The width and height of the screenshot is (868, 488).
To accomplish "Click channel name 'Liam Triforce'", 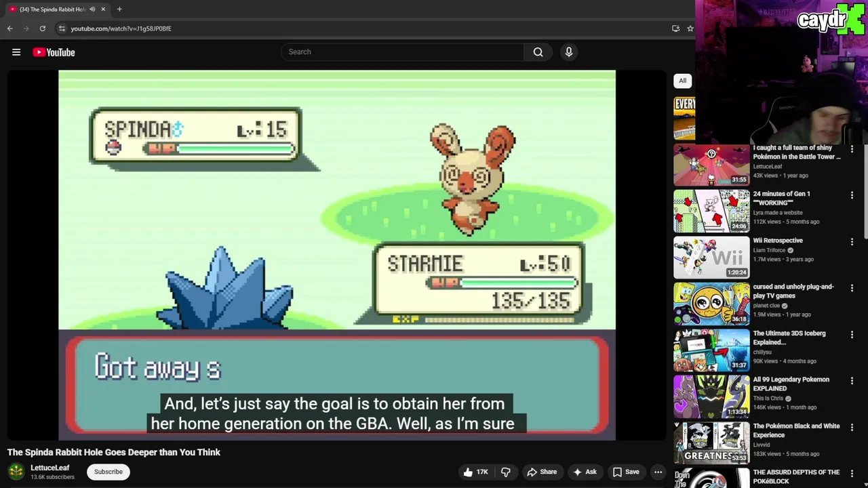I will pyautogui.click(x=769, y=250).
